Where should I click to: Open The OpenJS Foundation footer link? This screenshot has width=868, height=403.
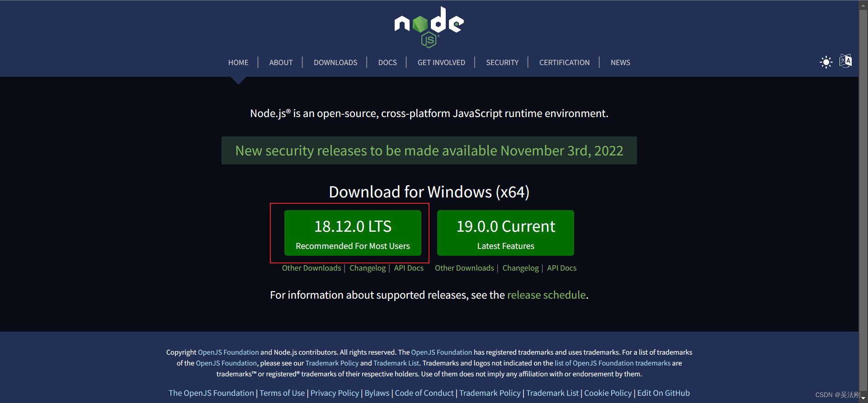tap(211, 393)
